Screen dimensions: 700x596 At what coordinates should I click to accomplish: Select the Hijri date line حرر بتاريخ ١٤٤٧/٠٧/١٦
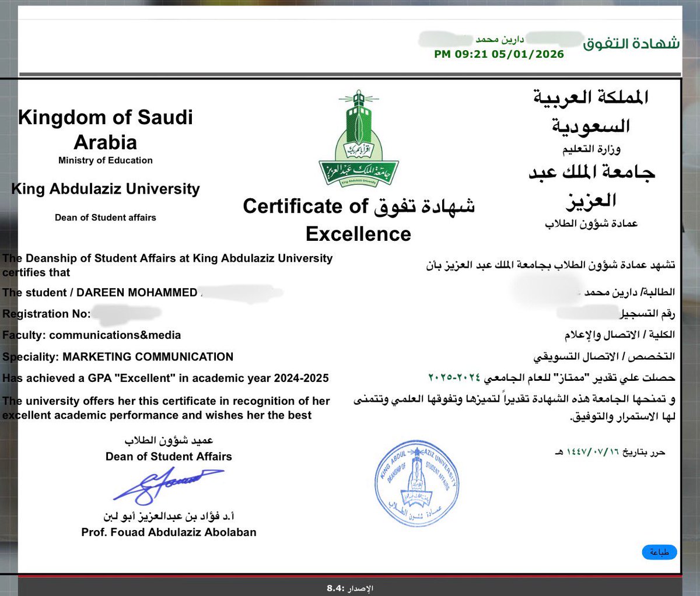tap(610, 452)
